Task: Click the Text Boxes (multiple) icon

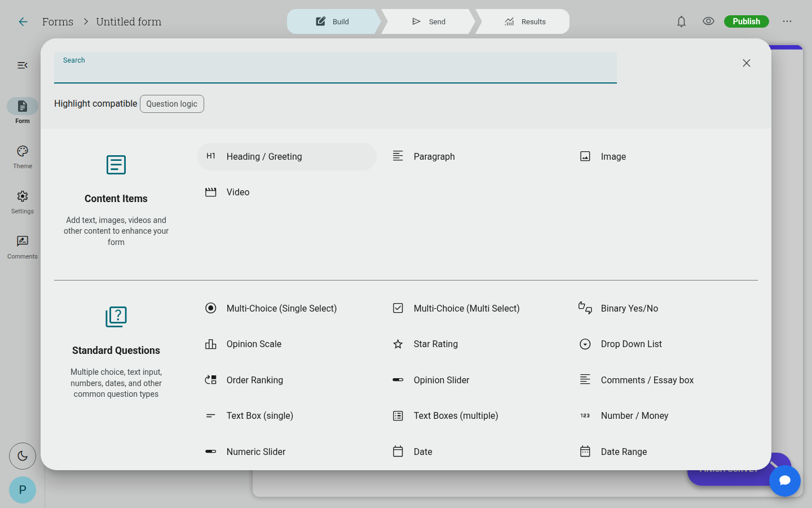Action: pos(398,416)
